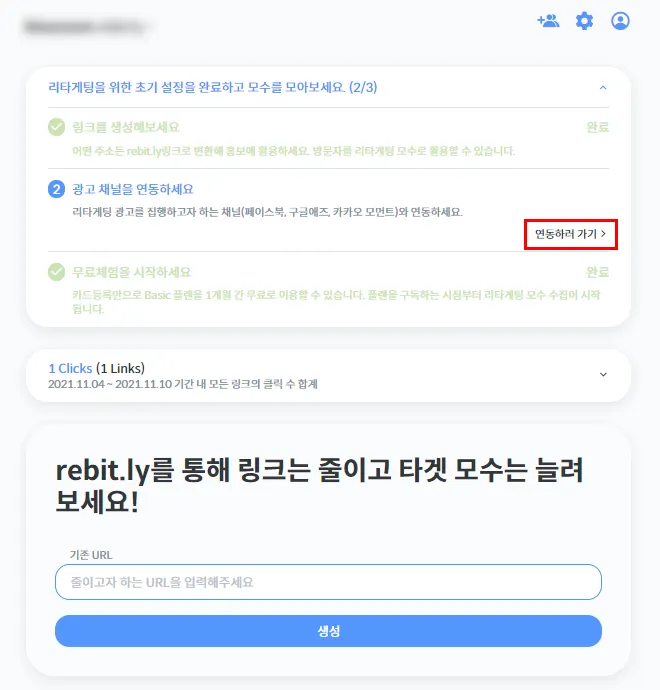Select the 광고 채널을 연동하세요 step title

pos(133,189)
